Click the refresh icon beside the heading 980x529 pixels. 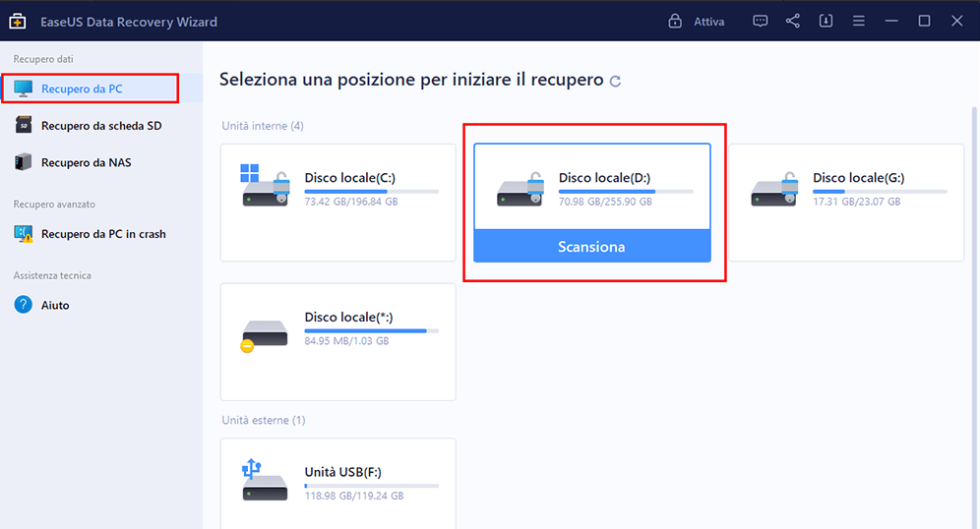point(616,82)
